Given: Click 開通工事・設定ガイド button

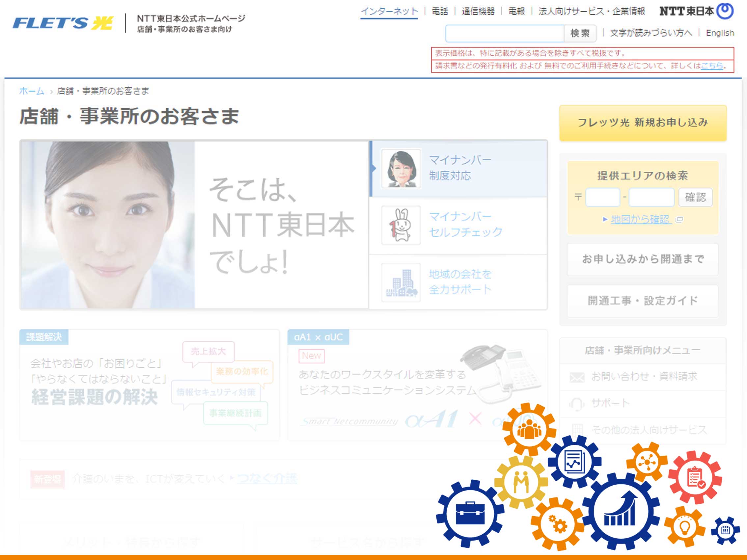Looking at the screenshot, I should pos(643,301).
